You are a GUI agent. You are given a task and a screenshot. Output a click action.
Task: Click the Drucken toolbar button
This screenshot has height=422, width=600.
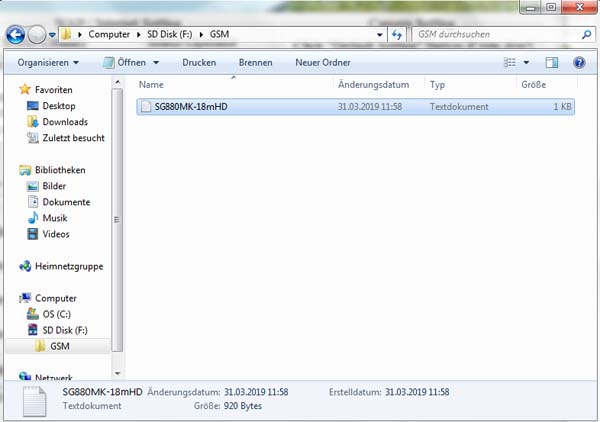point(199,62)
